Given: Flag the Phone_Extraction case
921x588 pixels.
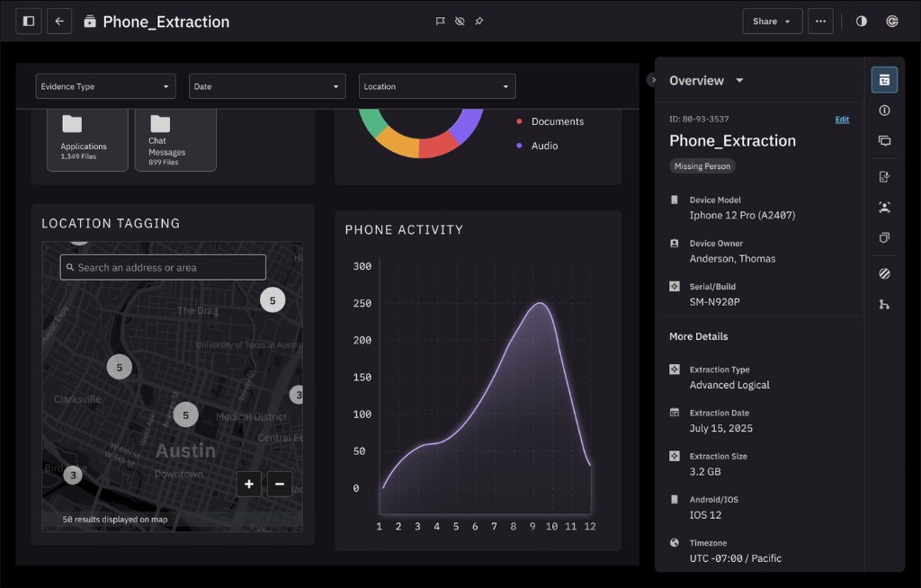Looking at the screenshot, I should tap(440, 21).
